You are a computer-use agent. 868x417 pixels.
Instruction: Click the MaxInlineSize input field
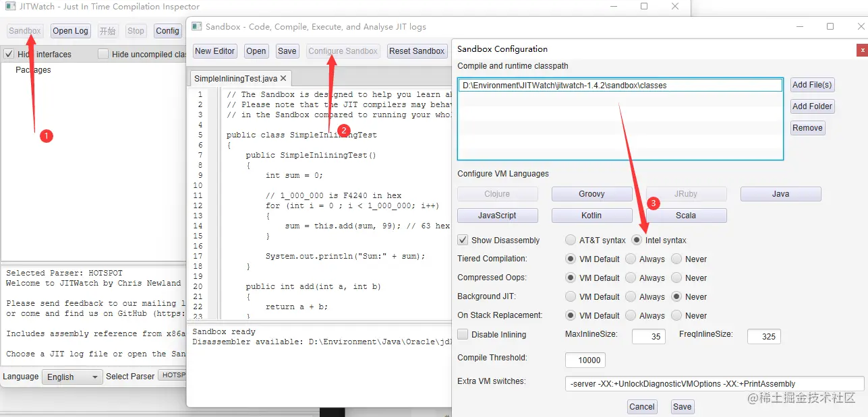[649, 336]
